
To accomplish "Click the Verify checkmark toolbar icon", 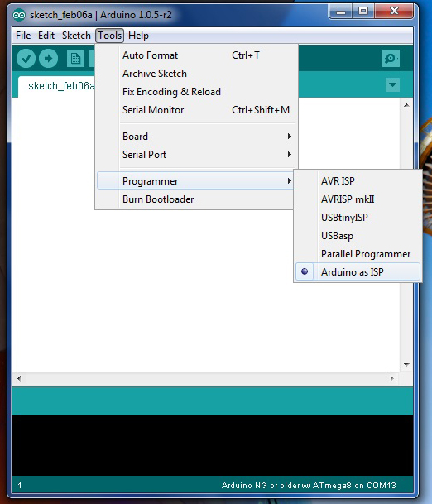I will tap(26, 59).
